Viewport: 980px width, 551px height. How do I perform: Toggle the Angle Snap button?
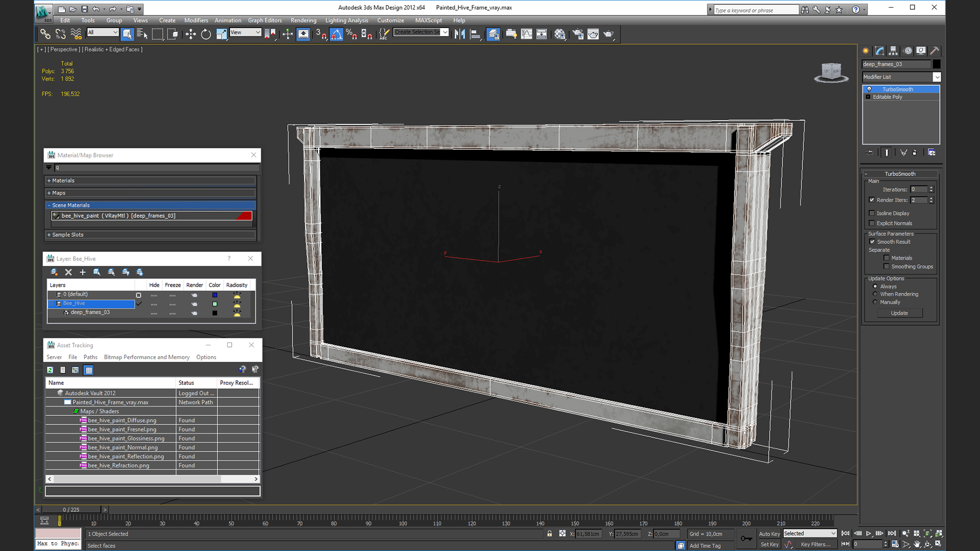[336, 34]
